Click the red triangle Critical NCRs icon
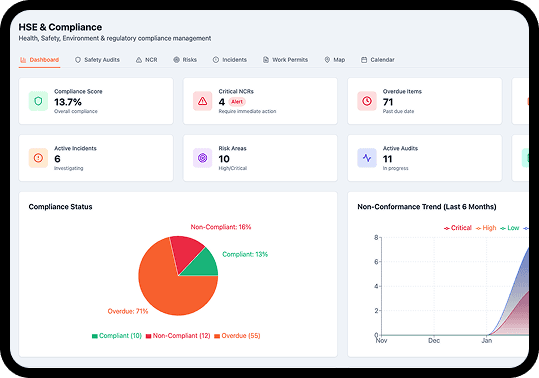The image size is (539, 378). click(202, 101)
